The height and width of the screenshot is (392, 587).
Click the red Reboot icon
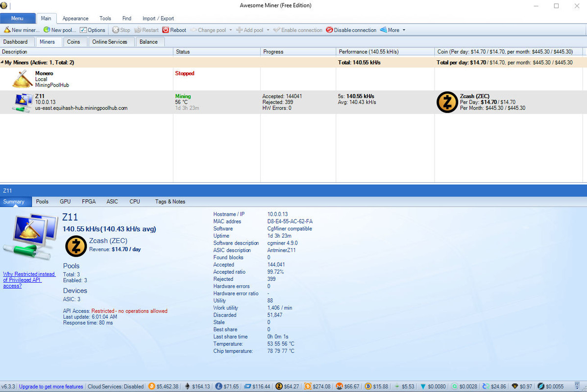(166, 30)
